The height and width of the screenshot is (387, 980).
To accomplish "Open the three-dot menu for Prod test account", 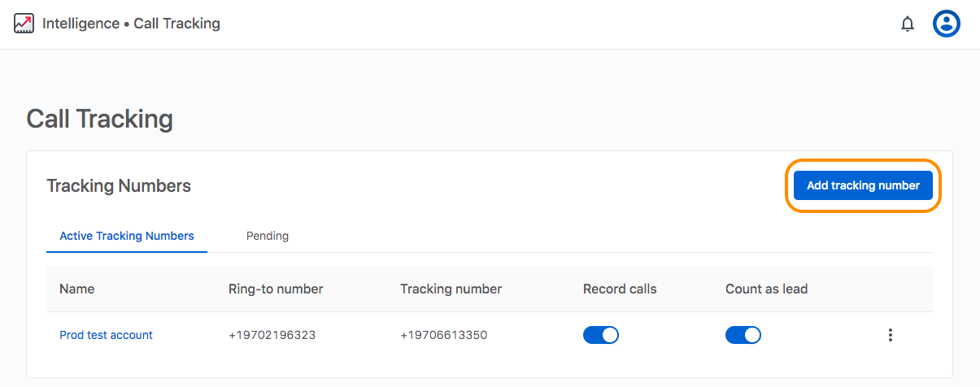I will click(x=891, y=335).
